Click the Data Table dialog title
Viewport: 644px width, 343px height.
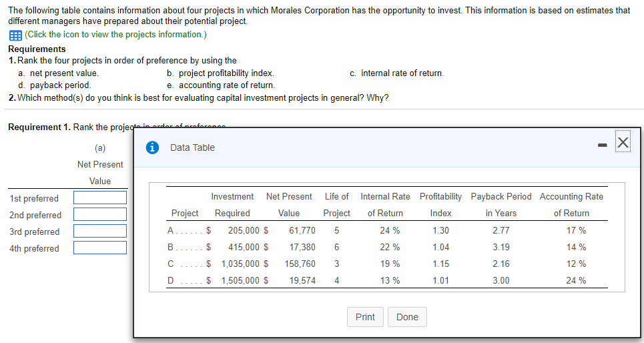(x=192, y=147)
